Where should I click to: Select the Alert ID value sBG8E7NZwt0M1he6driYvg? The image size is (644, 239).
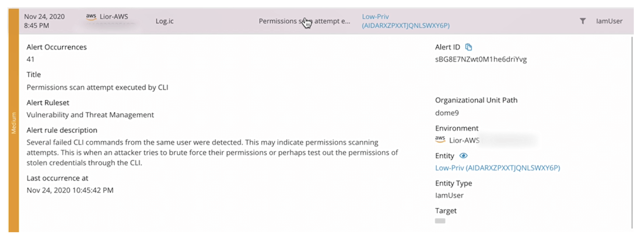click(x=481, y=59)
